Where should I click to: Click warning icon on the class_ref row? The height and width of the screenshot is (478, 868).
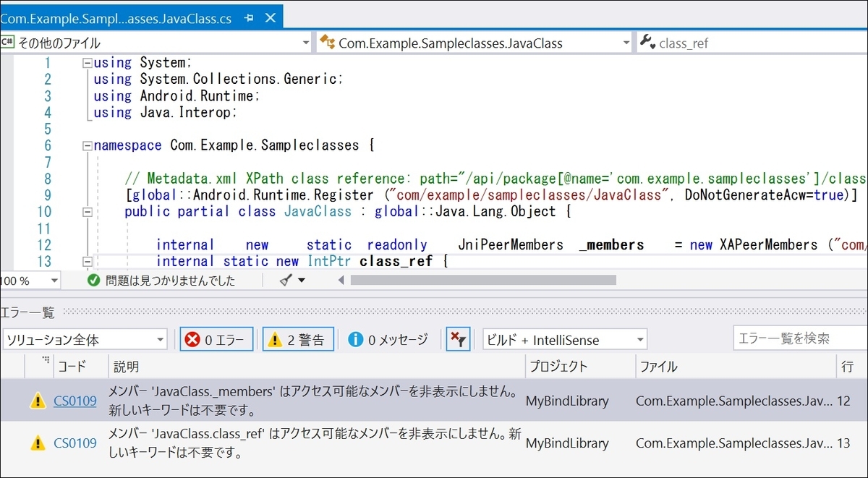pos(38,443)
